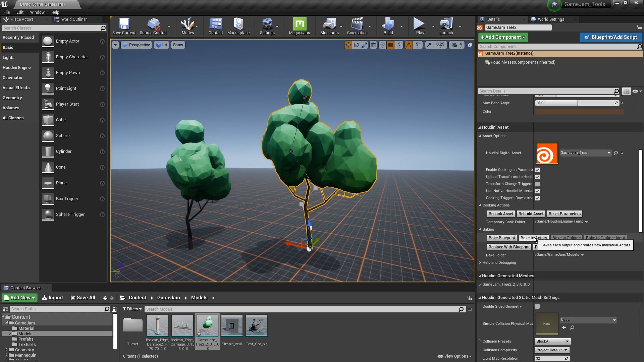Launch the Megascans plugin icon

coord(300,26)
